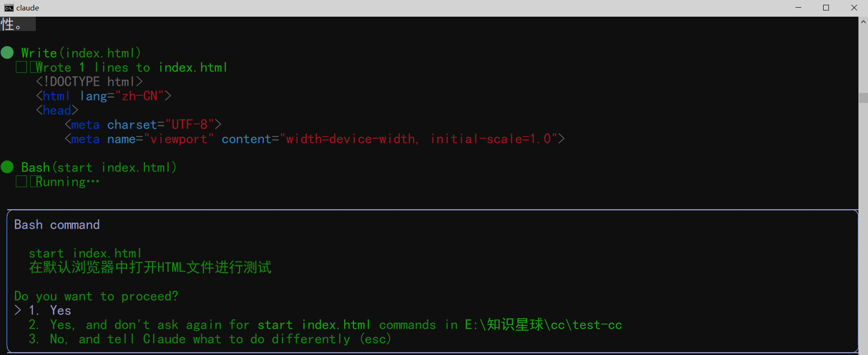This screenshot has width=868, height=355.
Task: Click the green bullet beside Write(index.html)
Action: [7, 52]
